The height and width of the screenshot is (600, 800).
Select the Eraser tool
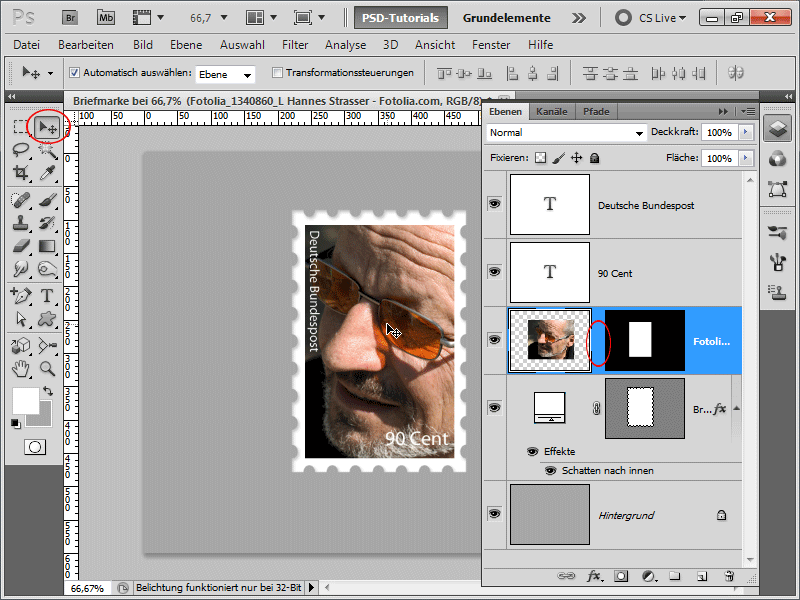point(20,246)
